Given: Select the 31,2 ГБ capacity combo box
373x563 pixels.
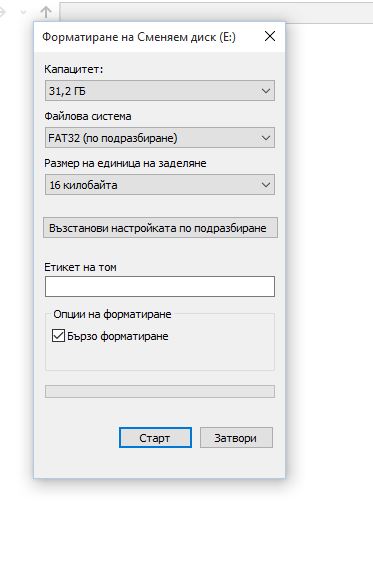Looking at the screenshot, I should (x=160, y=91).
